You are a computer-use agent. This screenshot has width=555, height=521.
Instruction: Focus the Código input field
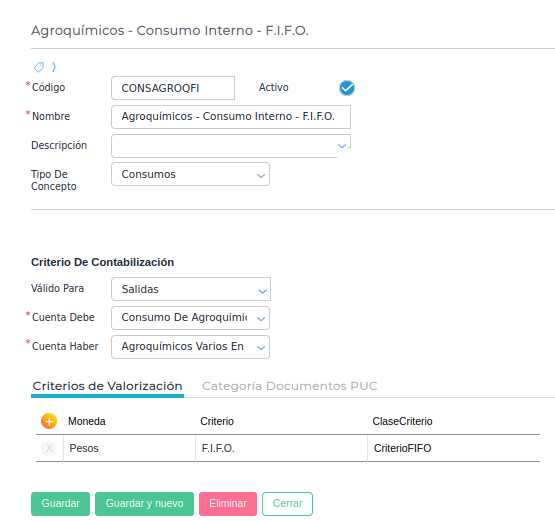[x=173, y=88]
